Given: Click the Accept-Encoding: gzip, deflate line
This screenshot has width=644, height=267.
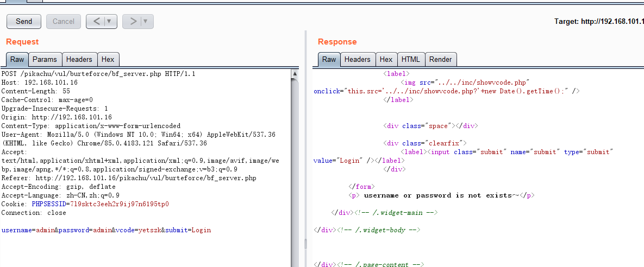Looking at the screenshot, I should pyautogui.click(x=58, y=187).
